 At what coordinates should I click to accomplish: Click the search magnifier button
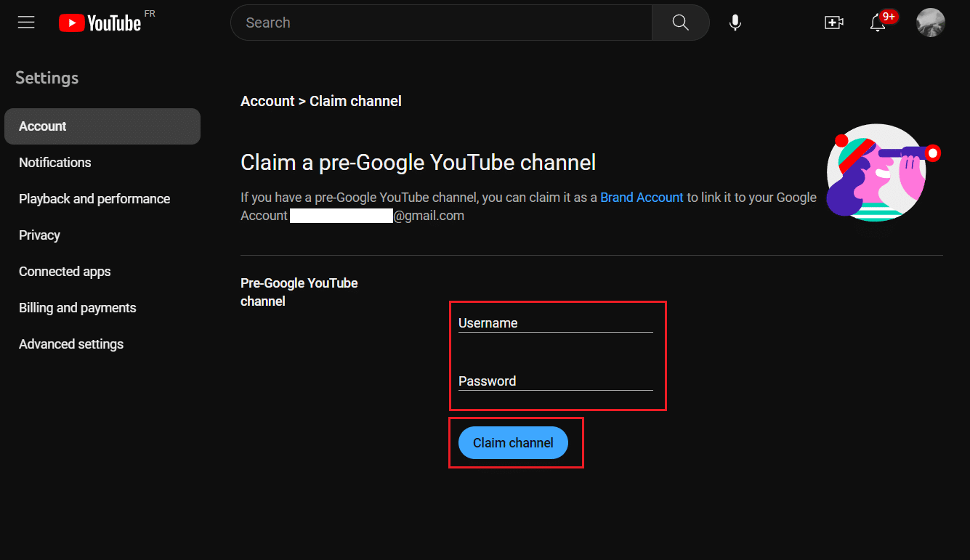click(x=680, y=23)
